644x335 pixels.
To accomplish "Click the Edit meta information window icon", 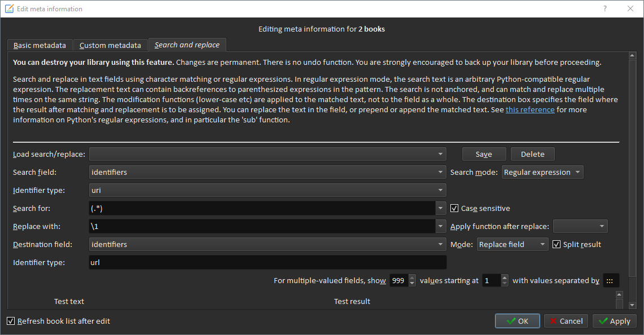I will tap(9, 9).
